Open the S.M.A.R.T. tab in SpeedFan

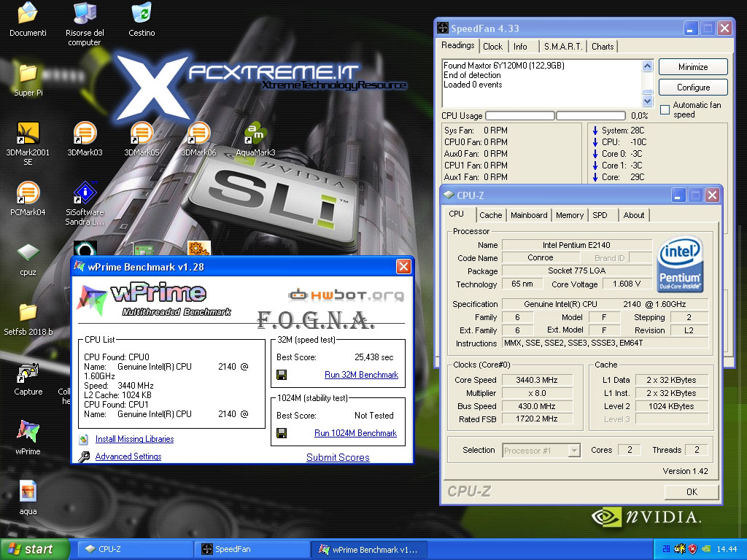pos(563,47)
